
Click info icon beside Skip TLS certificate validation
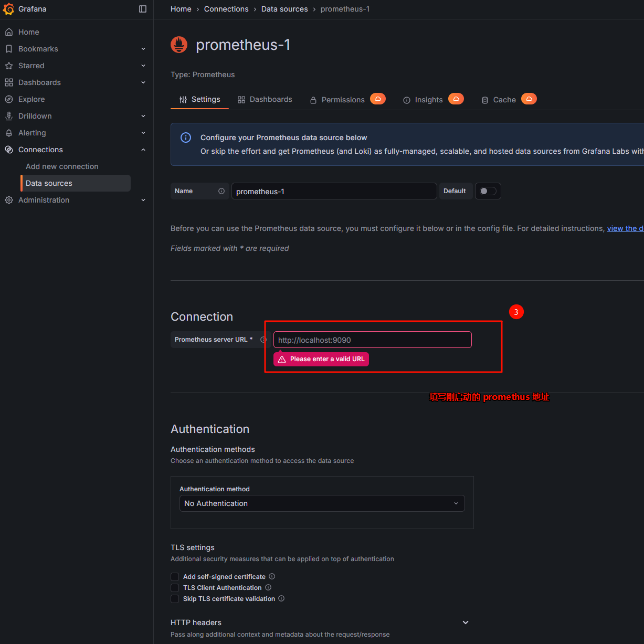[x=281, y=598]
